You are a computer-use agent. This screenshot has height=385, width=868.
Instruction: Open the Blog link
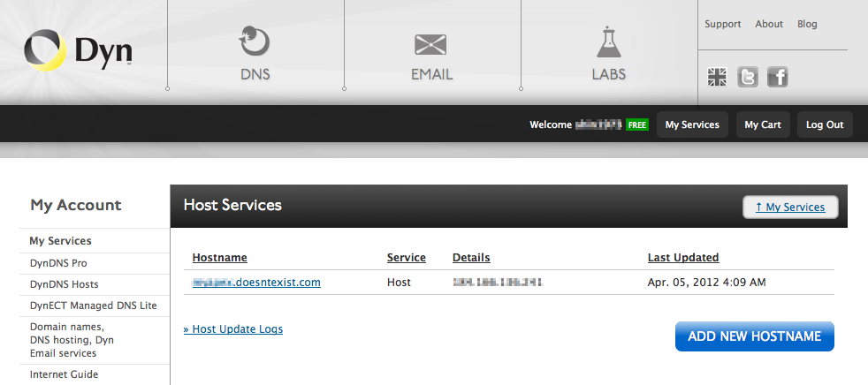807,24
